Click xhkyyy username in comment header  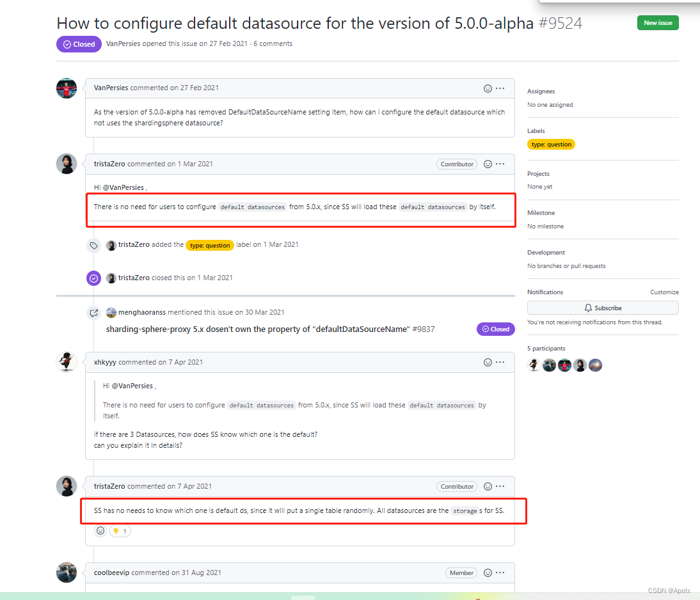coord(105,362)
